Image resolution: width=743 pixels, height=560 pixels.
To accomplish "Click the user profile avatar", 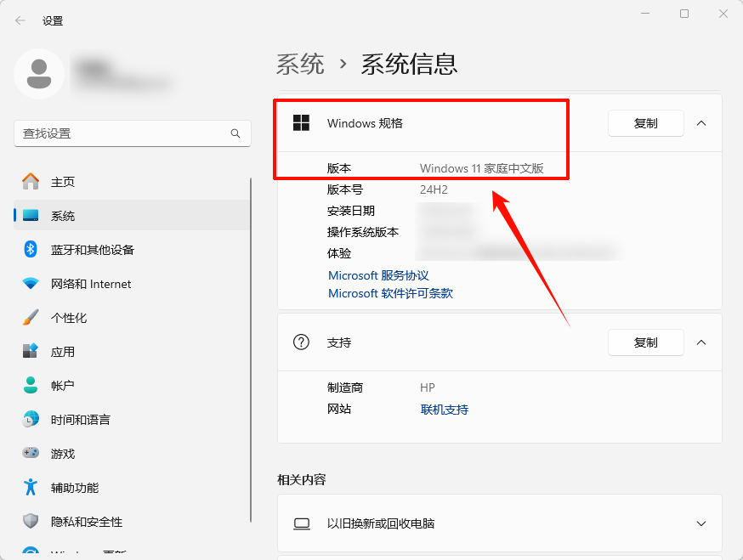I will point(39,74).
